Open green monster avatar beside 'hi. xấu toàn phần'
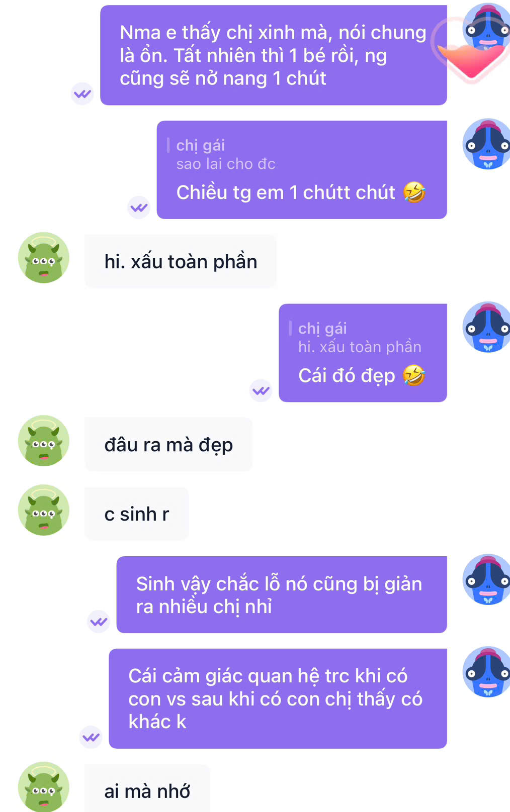 [x=44, y=257]
